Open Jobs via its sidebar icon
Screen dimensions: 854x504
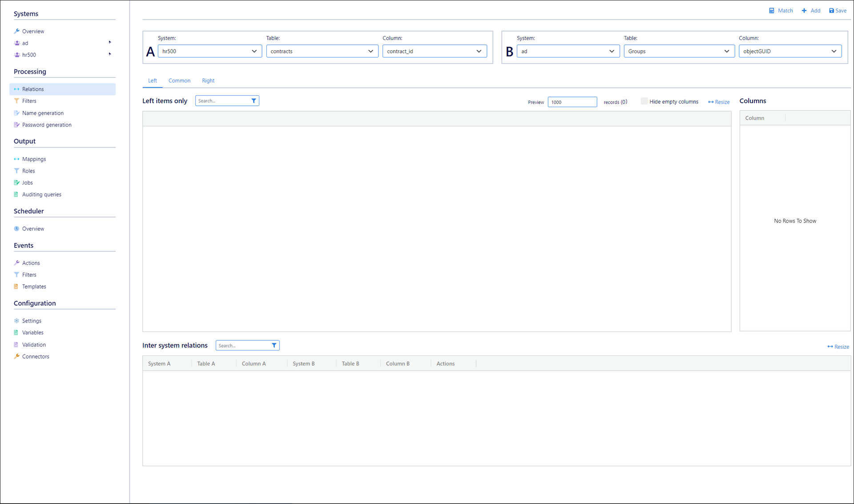tap(16, 182)
